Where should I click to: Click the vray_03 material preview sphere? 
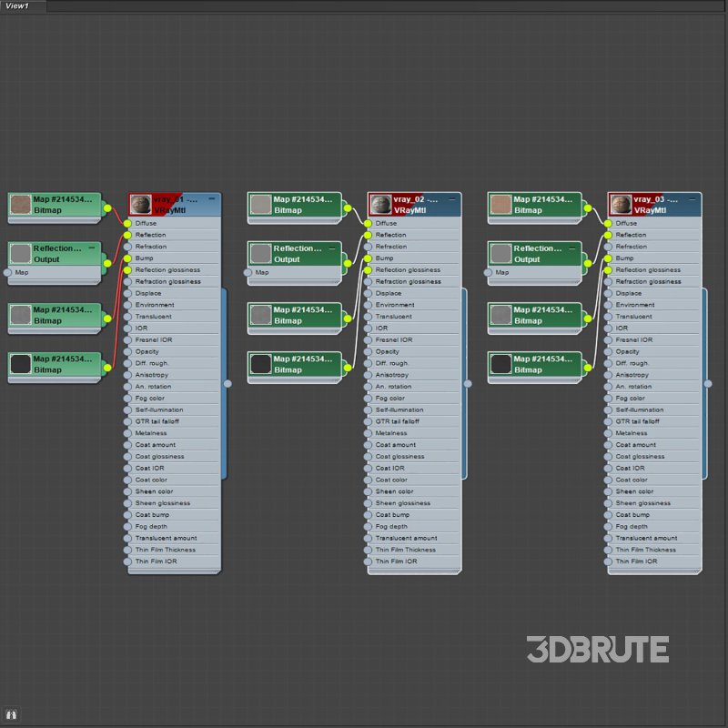(621, 205)
